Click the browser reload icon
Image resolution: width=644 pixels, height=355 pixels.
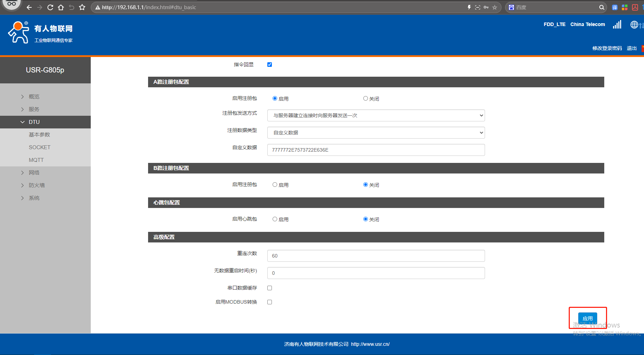[x=50, y=7]
